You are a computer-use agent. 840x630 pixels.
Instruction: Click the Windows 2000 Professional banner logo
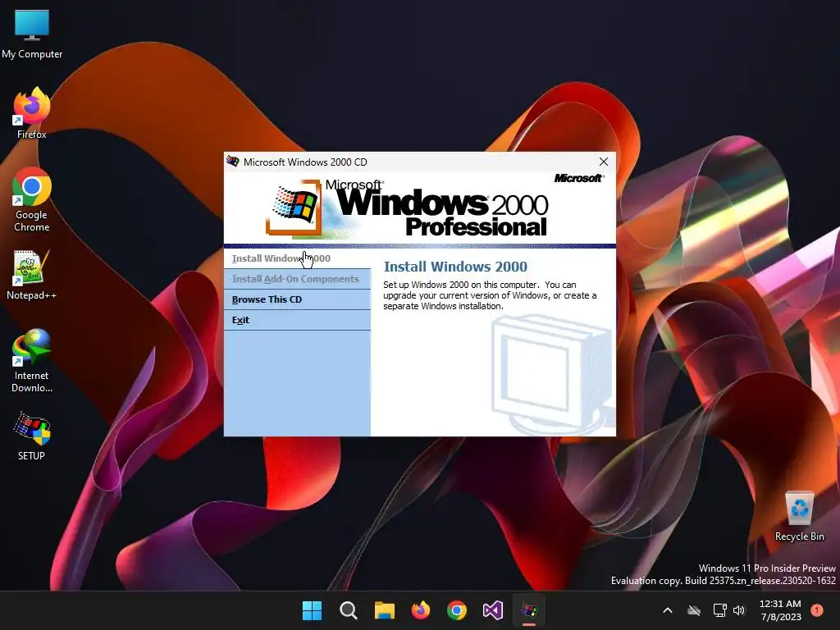407,209
